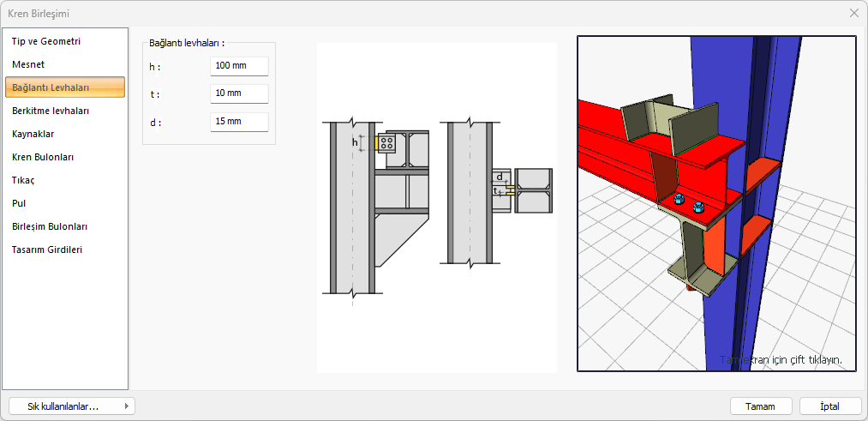Image resolution: width=868 pixels, height=421 pixels.
Task: Click the t thickness input field
Action: 239,93
